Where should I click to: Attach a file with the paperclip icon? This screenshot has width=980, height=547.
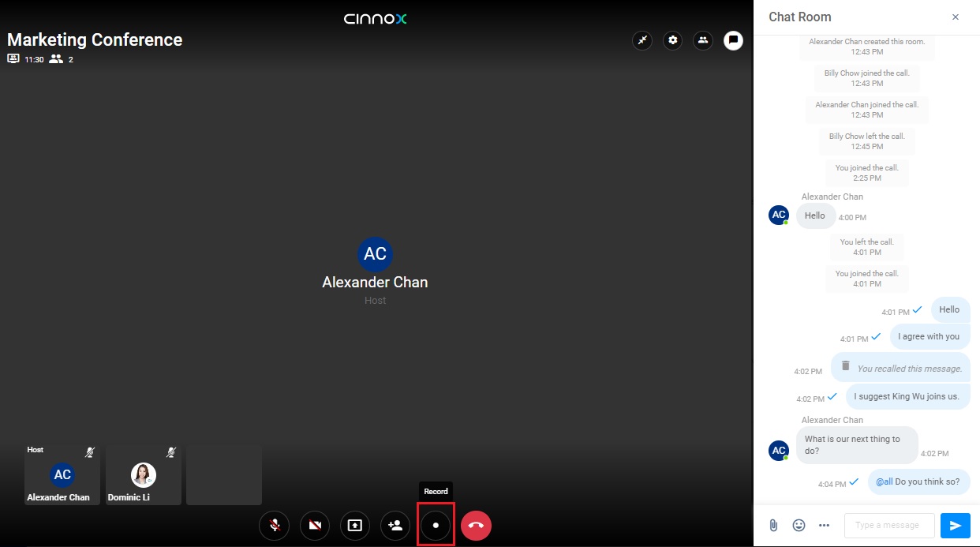(x=773, y=525)
